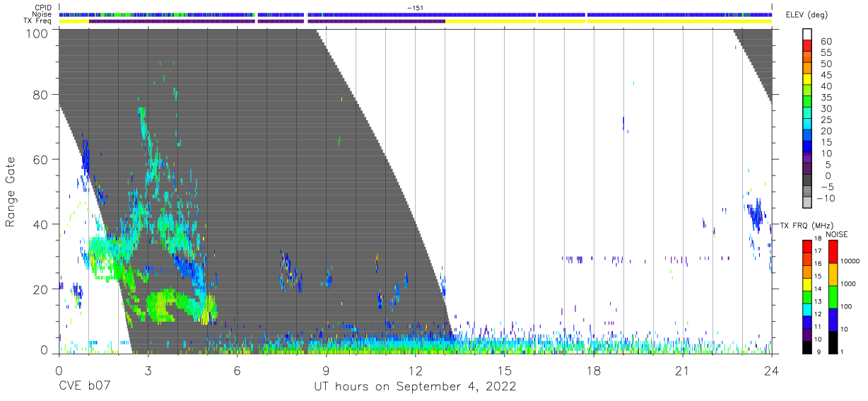868x401 pixels.
Task: Click the Range Gate y-axis title
Action: (11, 192)
